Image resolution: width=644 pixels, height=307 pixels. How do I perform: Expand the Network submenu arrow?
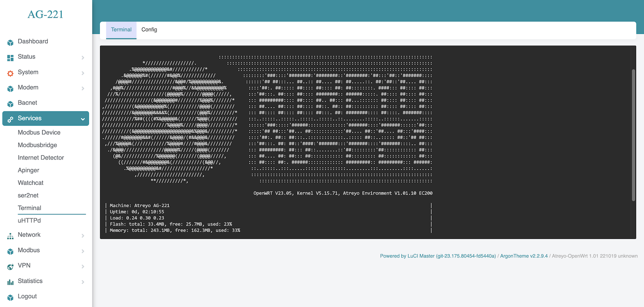(83, 236)
